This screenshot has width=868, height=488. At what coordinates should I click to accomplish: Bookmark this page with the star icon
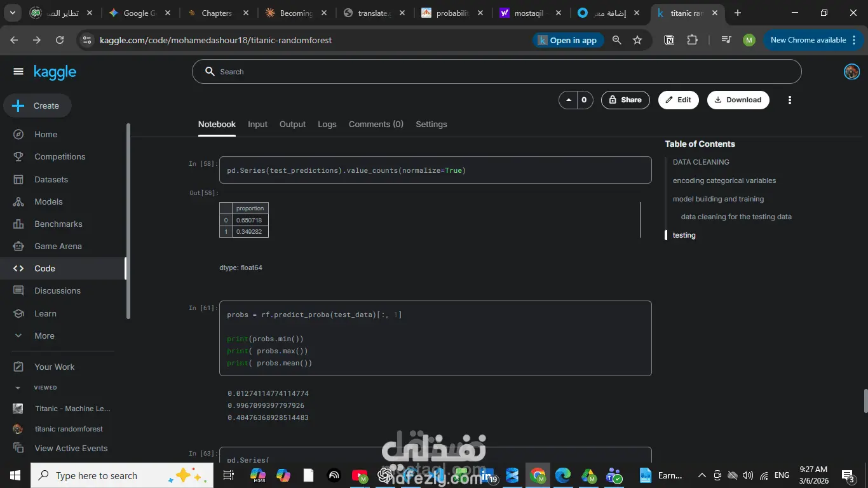coord(637,40)
